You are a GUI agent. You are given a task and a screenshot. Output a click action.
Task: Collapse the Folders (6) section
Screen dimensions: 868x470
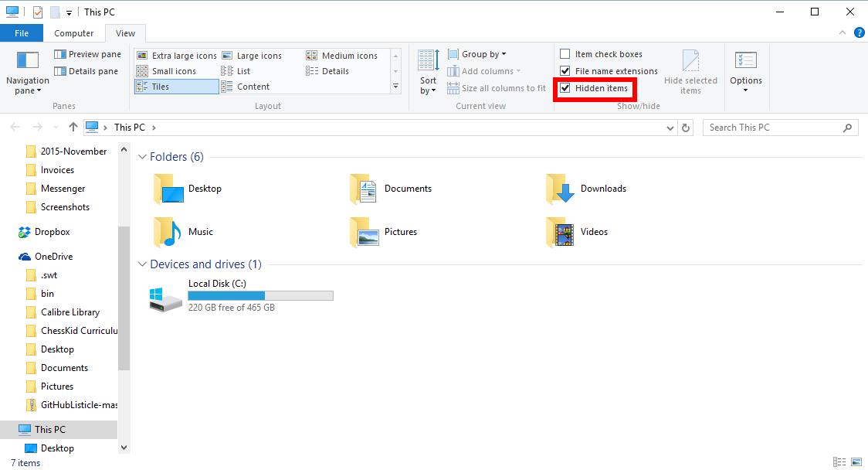pos(142,156)
